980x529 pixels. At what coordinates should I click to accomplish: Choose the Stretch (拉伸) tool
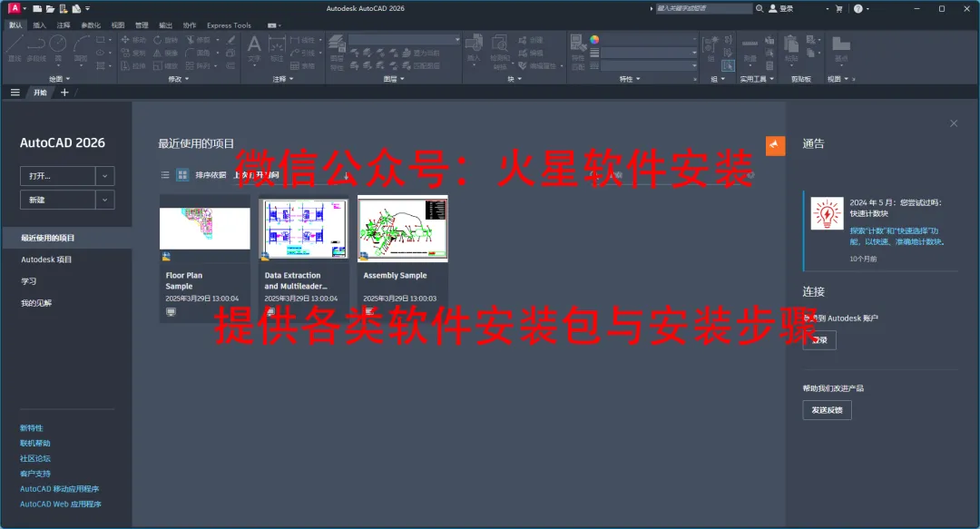[x=133, y=65]
